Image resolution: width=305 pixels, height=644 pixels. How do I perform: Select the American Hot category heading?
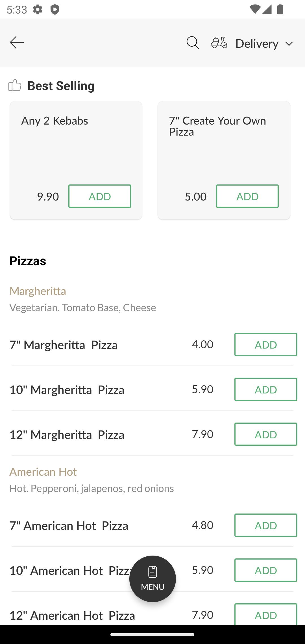click(43, 471)
